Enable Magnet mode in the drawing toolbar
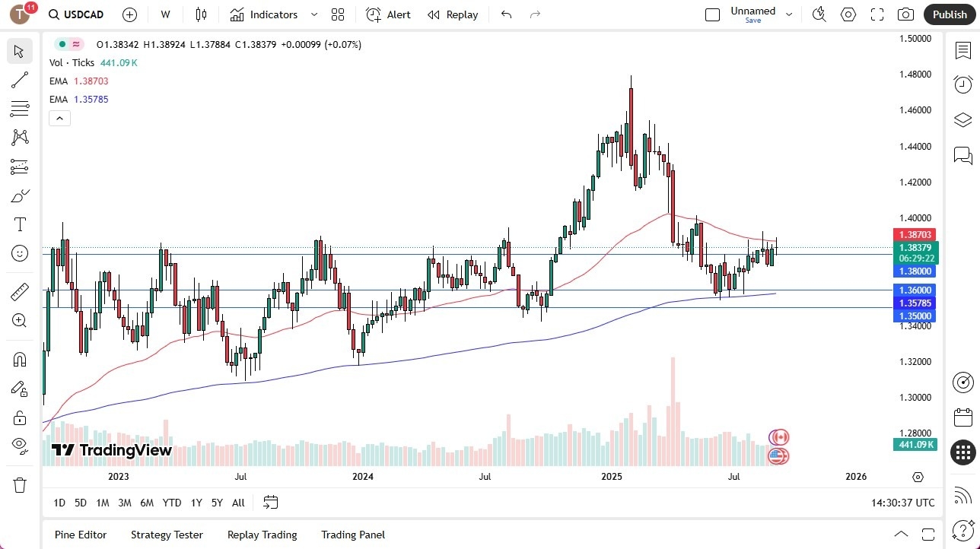Viewport: 980px width, 549px height. pyautogui.click(x=19, y=359)
